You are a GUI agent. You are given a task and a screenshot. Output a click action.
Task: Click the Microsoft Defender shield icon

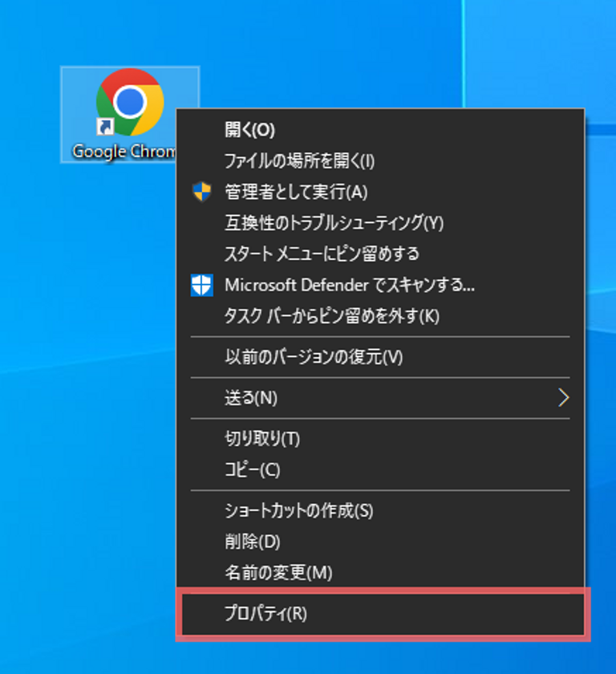(x=201, y=285)
